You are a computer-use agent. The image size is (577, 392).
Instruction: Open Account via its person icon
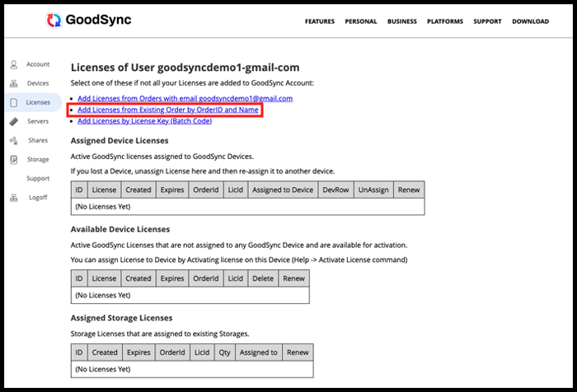[14, 64]
